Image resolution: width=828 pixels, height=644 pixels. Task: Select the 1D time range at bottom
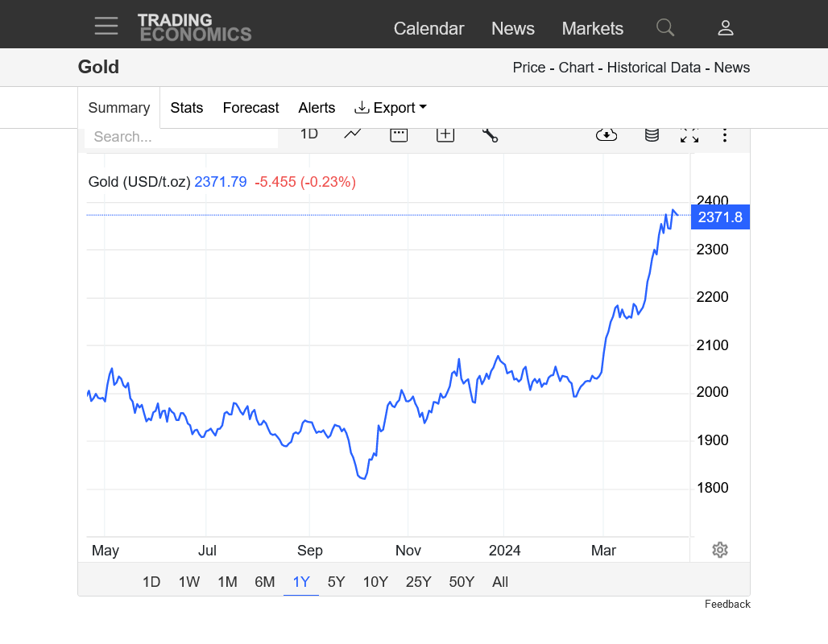(x=151, y=582)
